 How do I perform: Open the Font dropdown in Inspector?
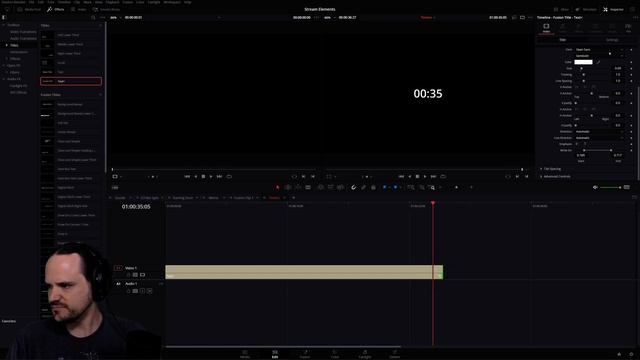[599, 49]
